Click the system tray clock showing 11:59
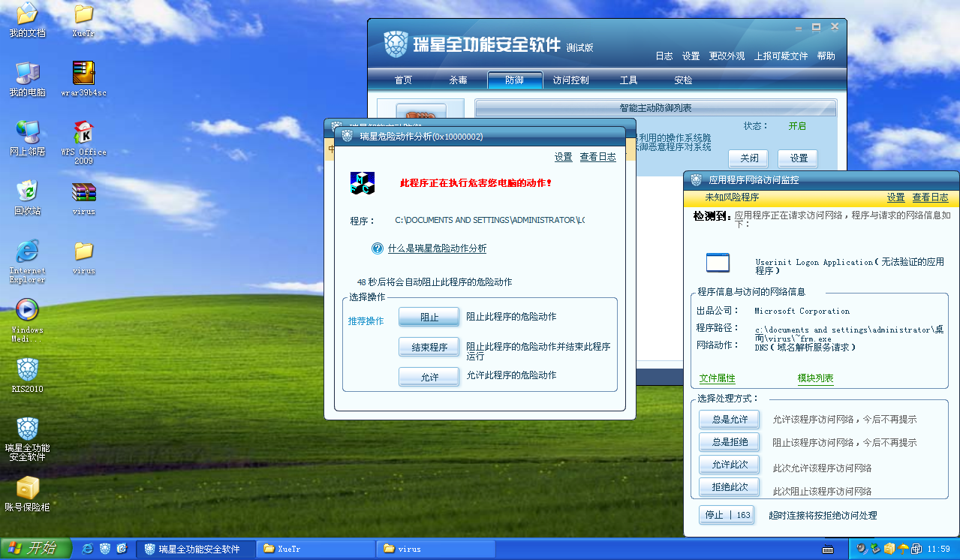The height and width of the screenshot is (560, 960). pos(939,549)
